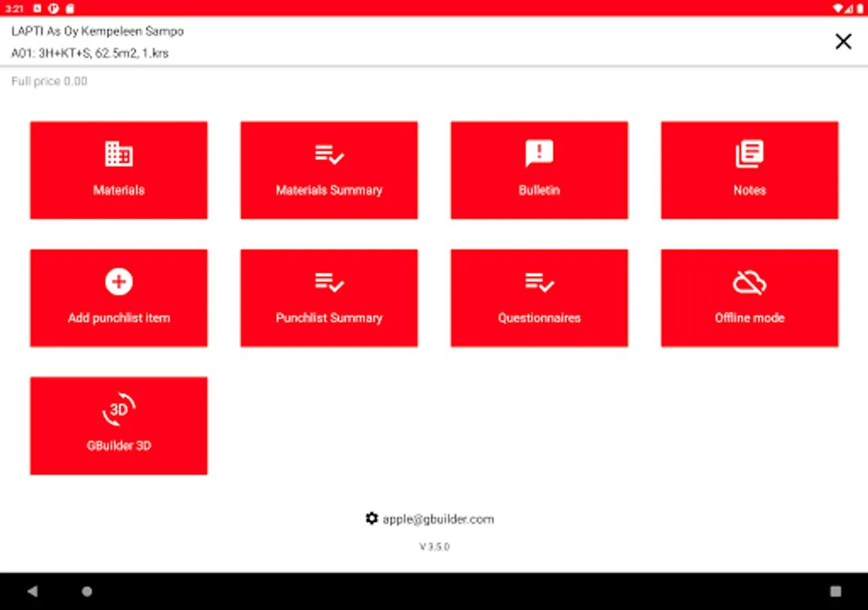Image resolution: width=868 pixels, height=610 pixels.
Task: Click apple@gbuilder.com account text
Action: (438, 519)
